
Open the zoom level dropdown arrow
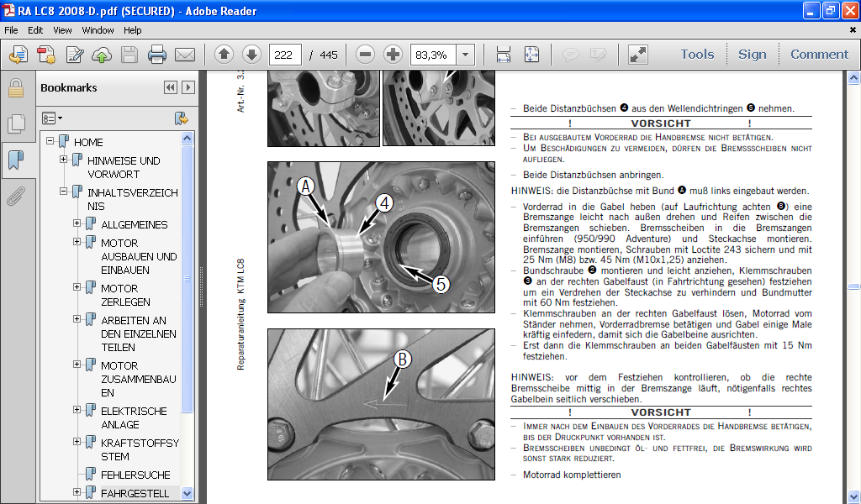tap(465, 55)
